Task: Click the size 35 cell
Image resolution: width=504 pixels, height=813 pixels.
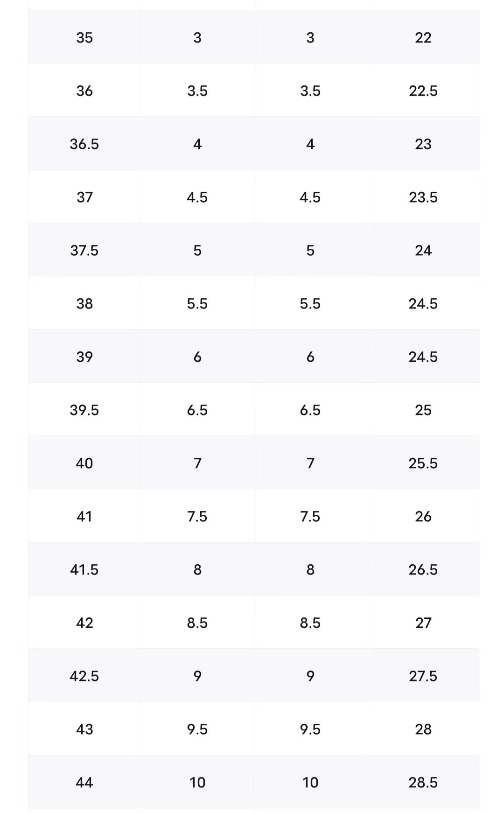Action: coord(84,37)
